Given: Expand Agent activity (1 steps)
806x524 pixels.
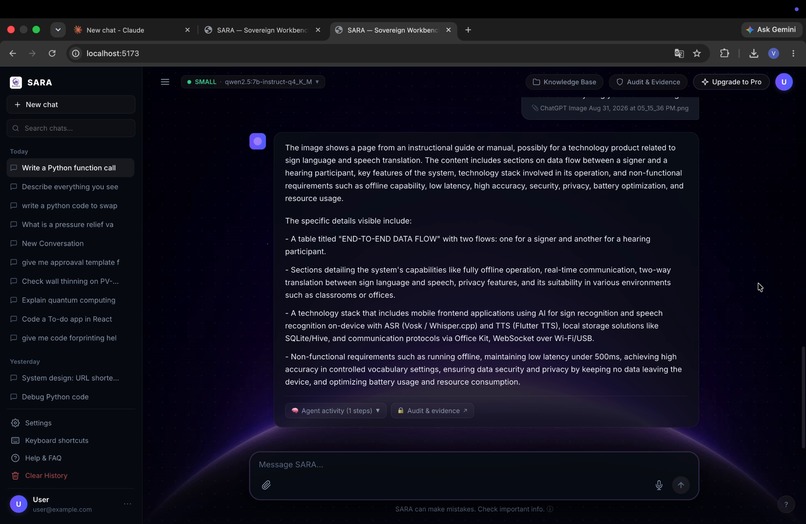Looking at the screenshot, I should [336, 411].
